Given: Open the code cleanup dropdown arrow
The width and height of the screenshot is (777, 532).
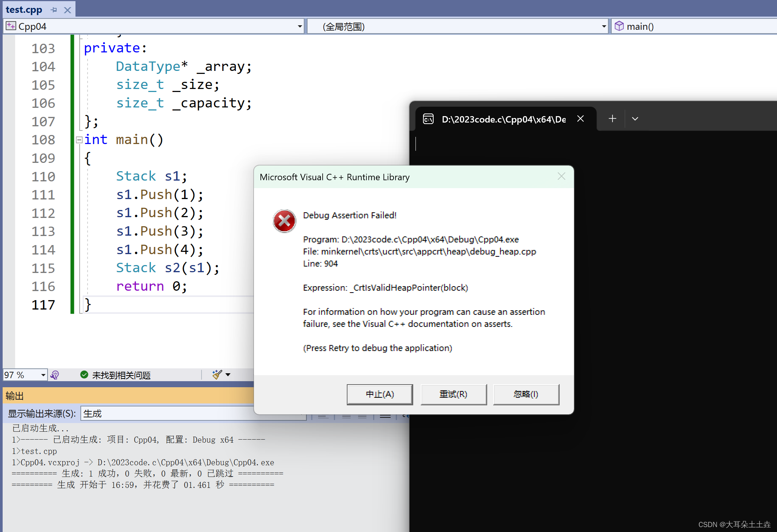Looking at the screenshot, I should (x=228, y=374).
